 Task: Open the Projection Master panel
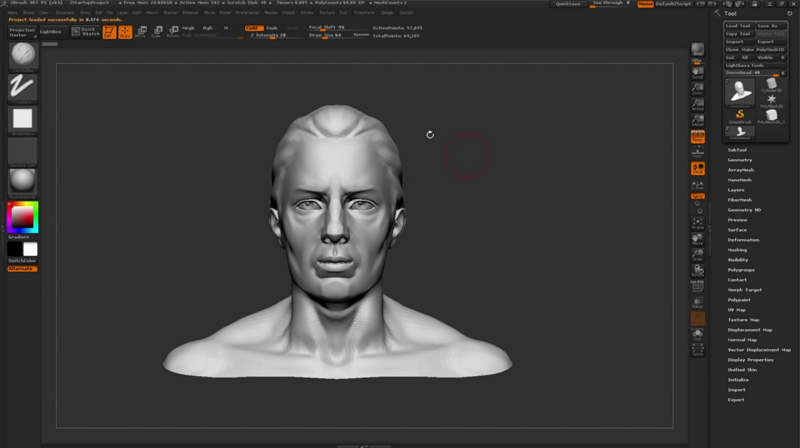click(21, 32)
